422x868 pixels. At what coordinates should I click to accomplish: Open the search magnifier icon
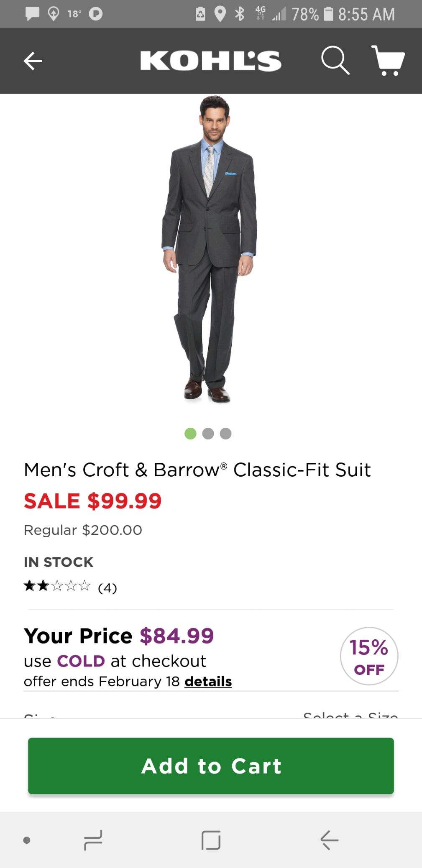click(335, 61)
